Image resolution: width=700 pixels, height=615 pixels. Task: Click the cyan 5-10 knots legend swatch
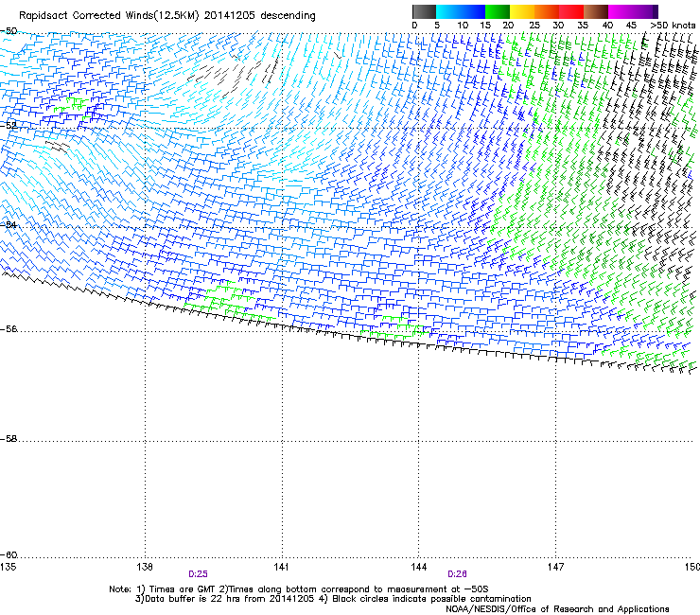click(x=448, y=11)
